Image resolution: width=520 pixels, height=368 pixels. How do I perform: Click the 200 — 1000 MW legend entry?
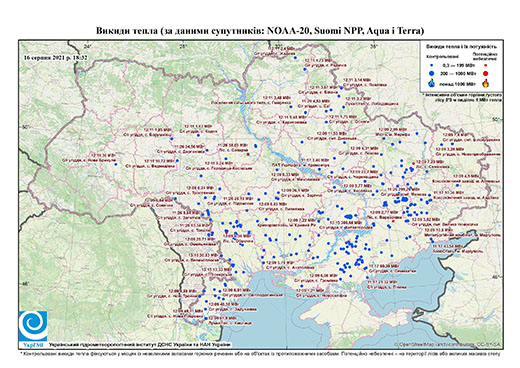click(x=457, y=73)
